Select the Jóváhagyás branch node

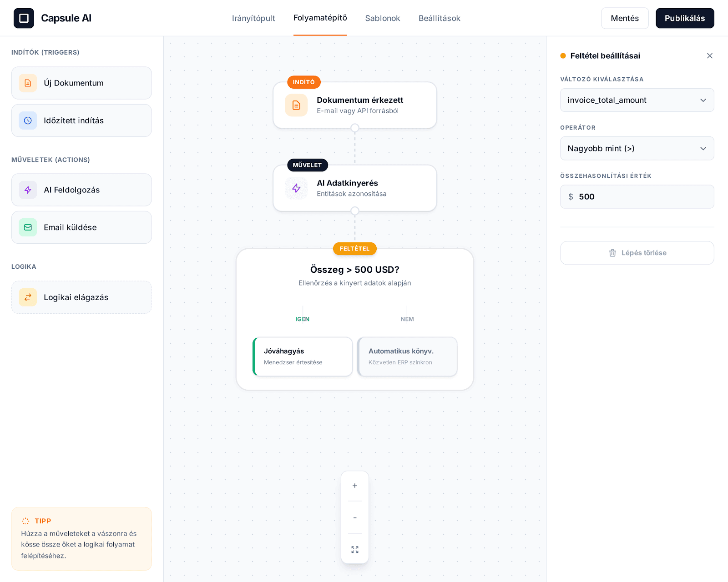pos(303,356)
